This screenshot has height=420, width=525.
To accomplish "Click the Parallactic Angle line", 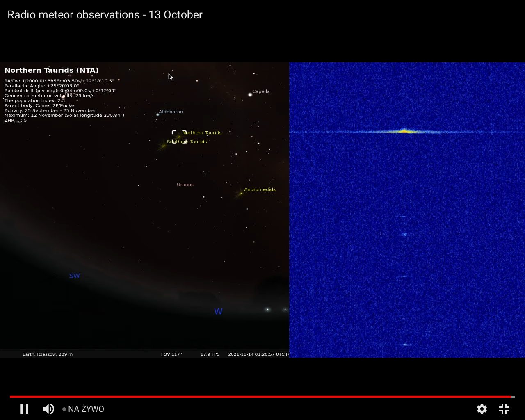I will 42,86.
